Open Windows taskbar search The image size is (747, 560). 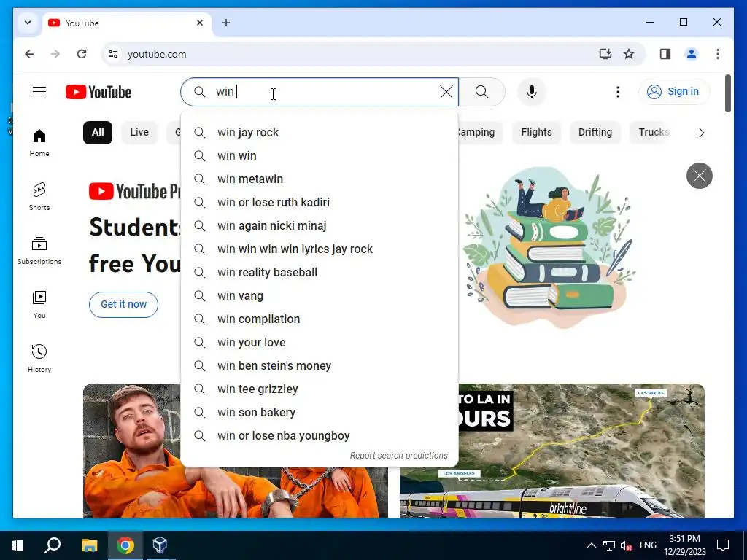click(x=53, y=545)
